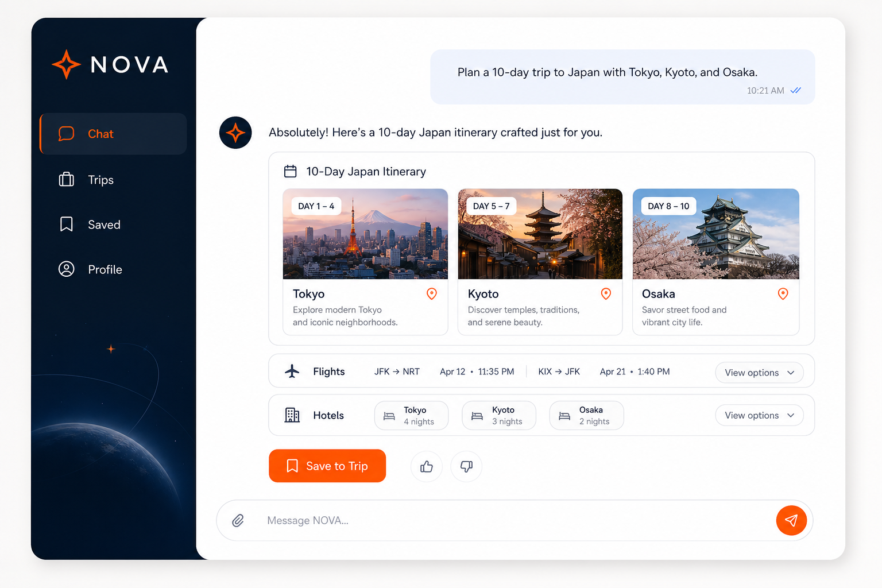The height and width of the screenshot is (588, 882).
Task: Click the calendar icon beside 10-Day Japan Itinerary
Action: coord(291,171)
